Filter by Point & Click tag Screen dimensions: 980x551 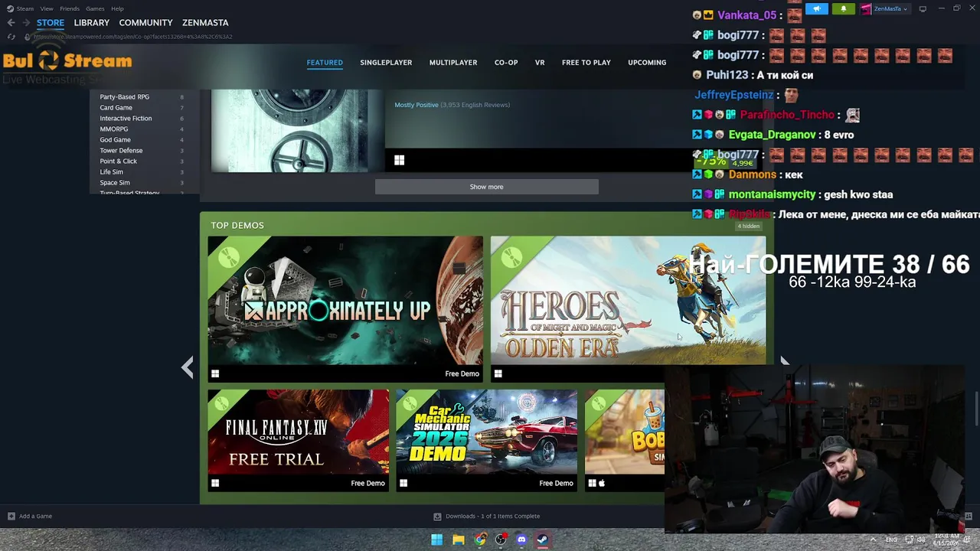[x=118, y=161]
